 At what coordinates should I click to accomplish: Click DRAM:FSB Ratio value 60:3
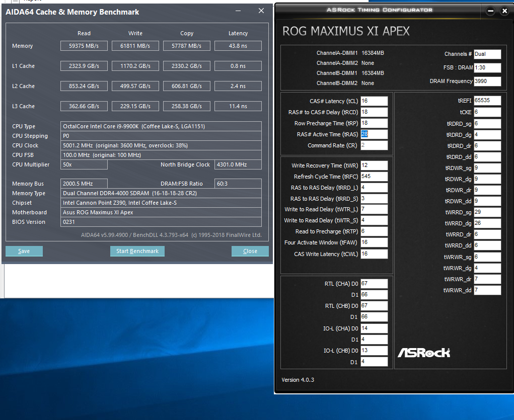238,184
